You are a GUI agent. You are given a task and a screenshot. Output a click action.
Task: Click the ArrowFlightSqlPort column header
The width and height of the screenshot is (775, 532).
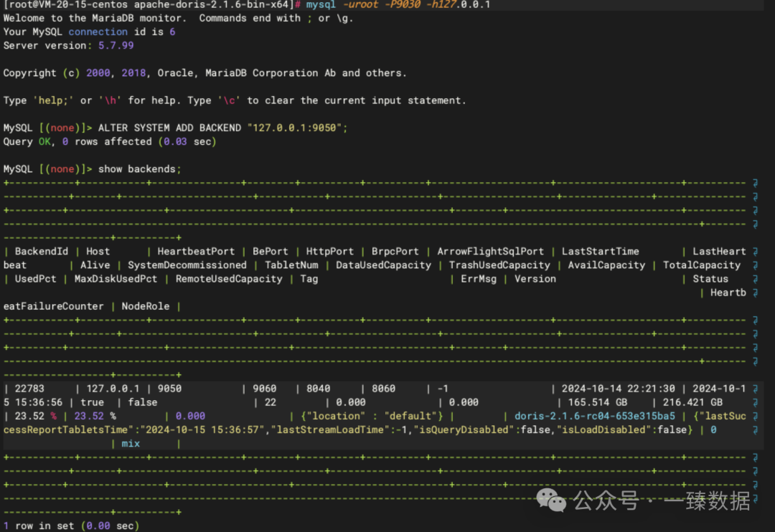click(490, 252)
